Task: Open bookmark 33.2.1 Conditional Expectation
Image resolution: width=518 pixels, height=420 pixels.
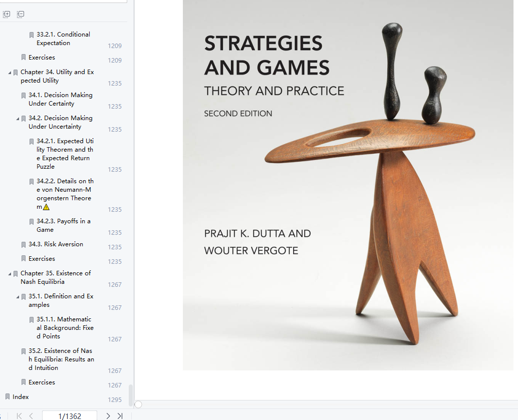Action: (63, 39)
